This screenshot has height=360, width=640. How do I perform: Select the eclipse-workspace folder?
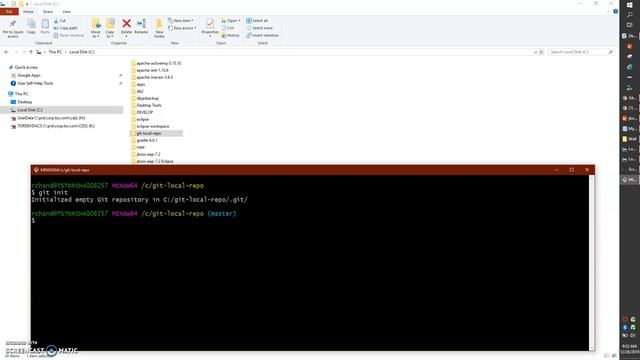click(x=153, y=126)
